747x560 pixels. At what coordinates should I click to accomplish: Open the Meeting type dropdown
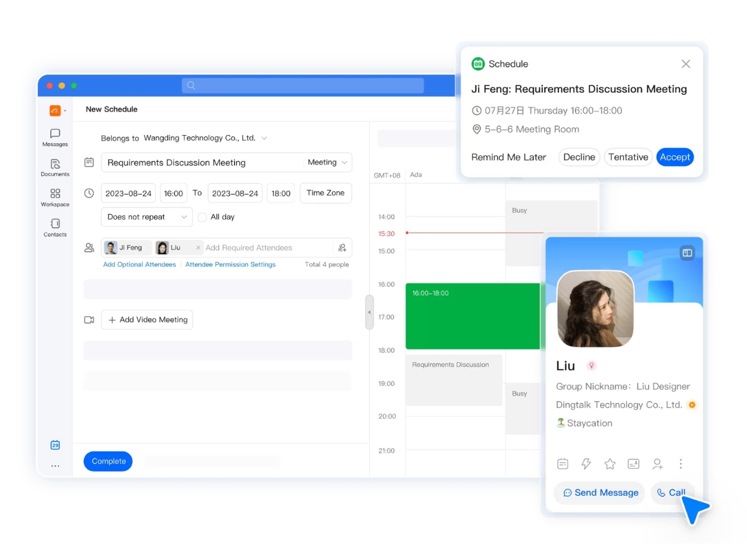[327, 162]
